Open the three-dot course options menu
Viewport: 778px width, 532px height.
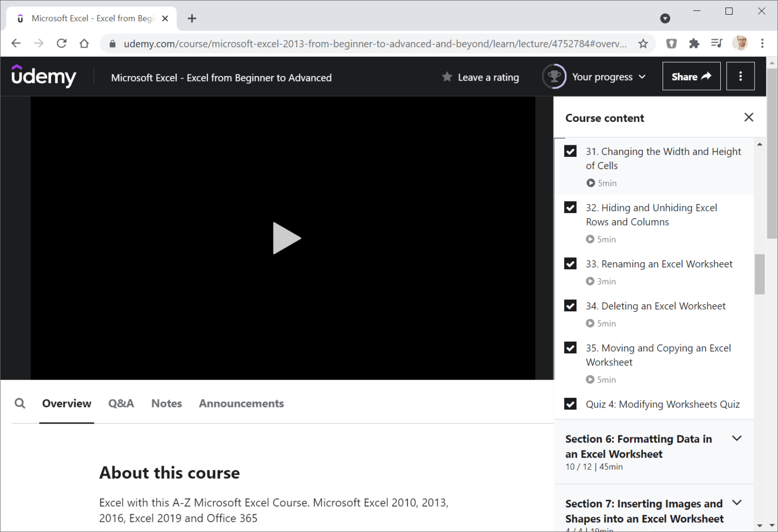pos(740,76)
